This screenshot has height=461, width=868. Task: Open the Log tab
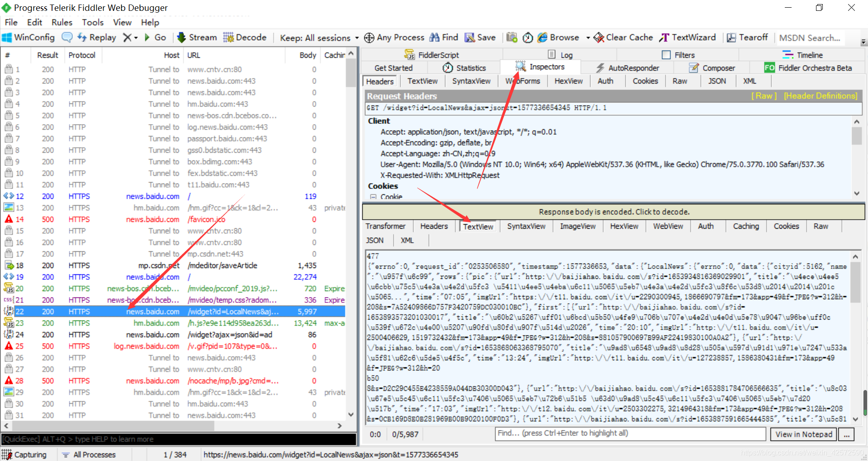click(x=561, y=55)
